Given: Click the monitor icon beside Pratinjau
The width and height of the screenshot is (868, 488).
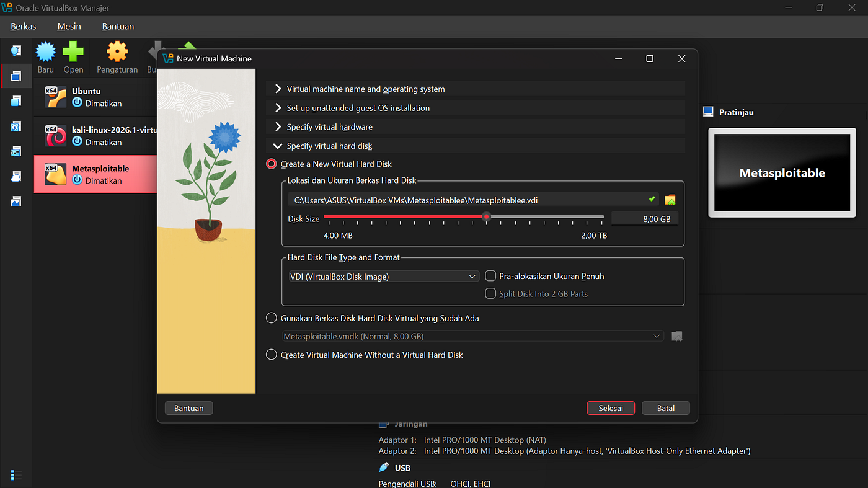Looking at the screenshot, I should point(709,112).
